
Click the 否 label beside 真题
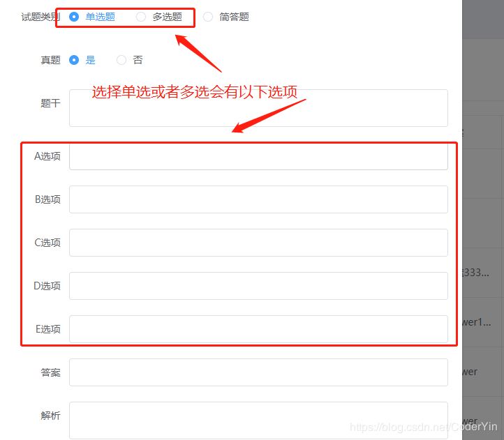[x=138, y=60]
